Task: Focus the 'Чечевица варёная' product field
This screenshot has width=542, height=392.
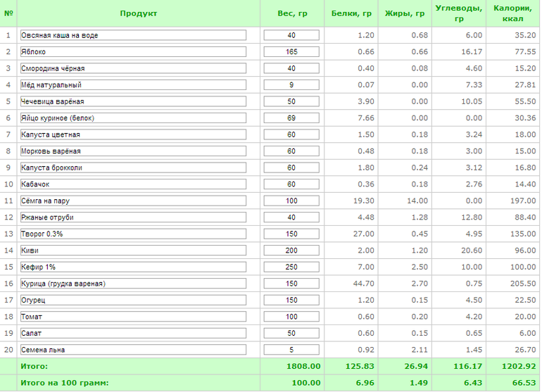Action: coord(133,101)
